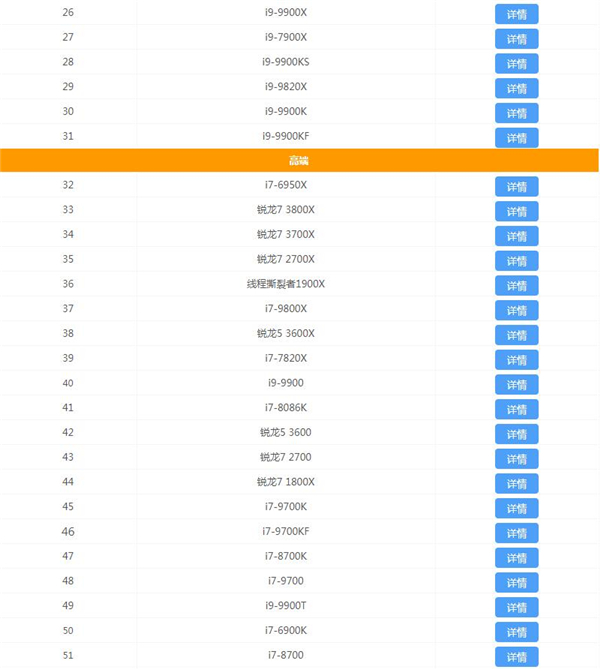Show details for 锐龙5 3600X

(516, 335)
